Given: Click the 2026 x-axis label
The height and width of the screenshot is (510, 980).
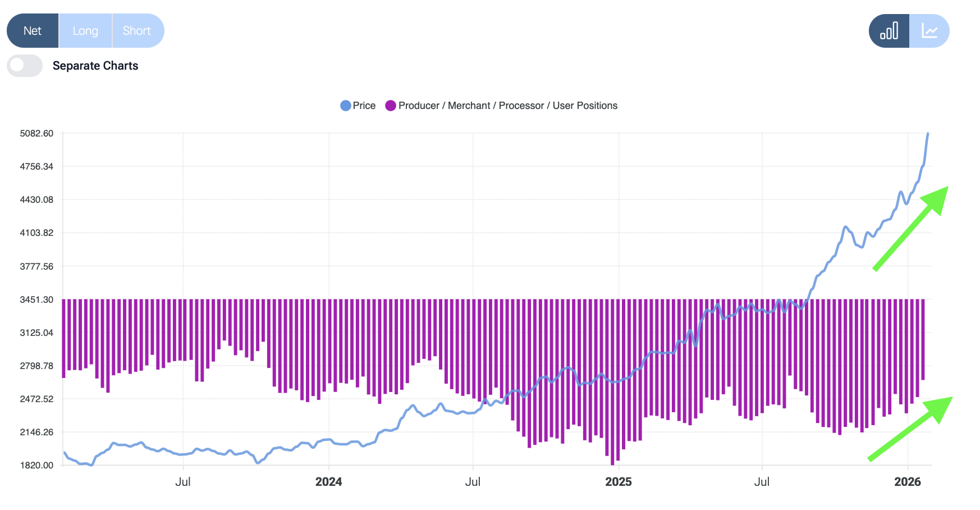Looking at the screenshot, I should 908,482.
